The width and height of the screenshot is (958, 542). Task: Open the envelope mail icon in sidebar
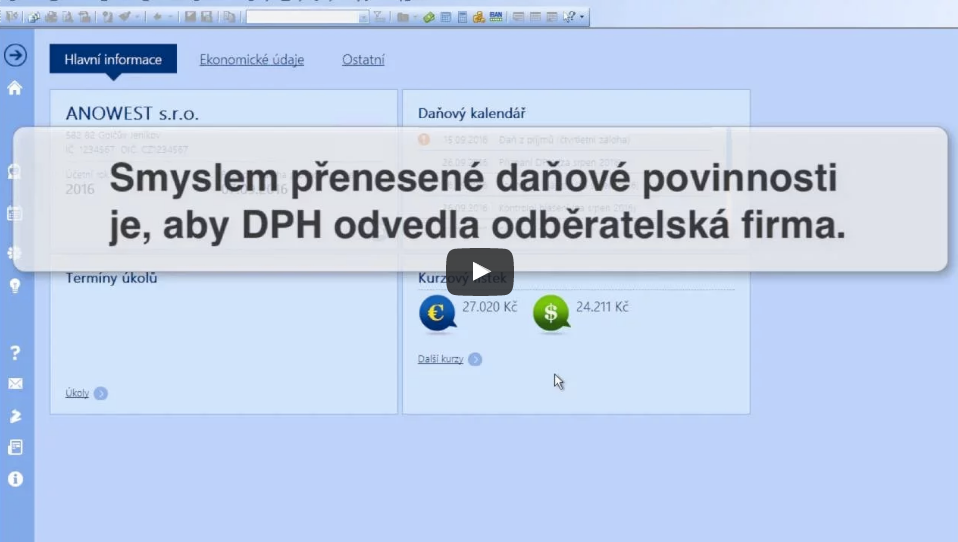(15, 384)
